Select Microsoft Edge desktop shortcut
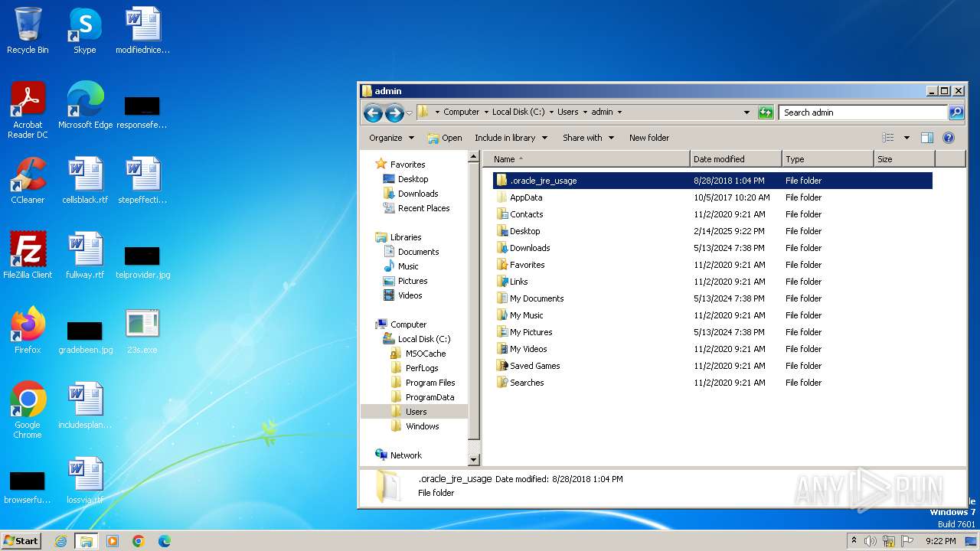Viewport: 980px width, 551px height. point(85,106)
